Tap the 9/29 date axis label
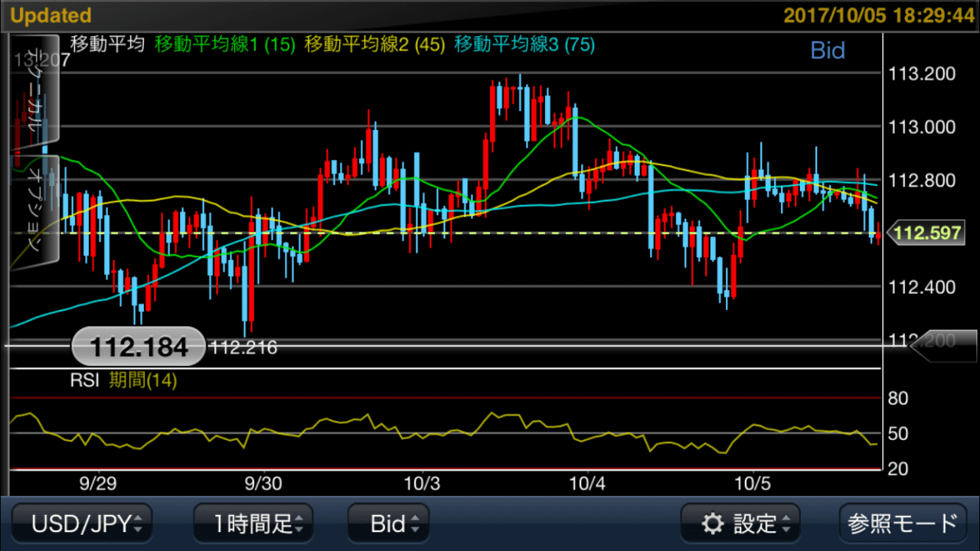The width and height of the screenshot is (980, 551). click(x=96, y=484)
